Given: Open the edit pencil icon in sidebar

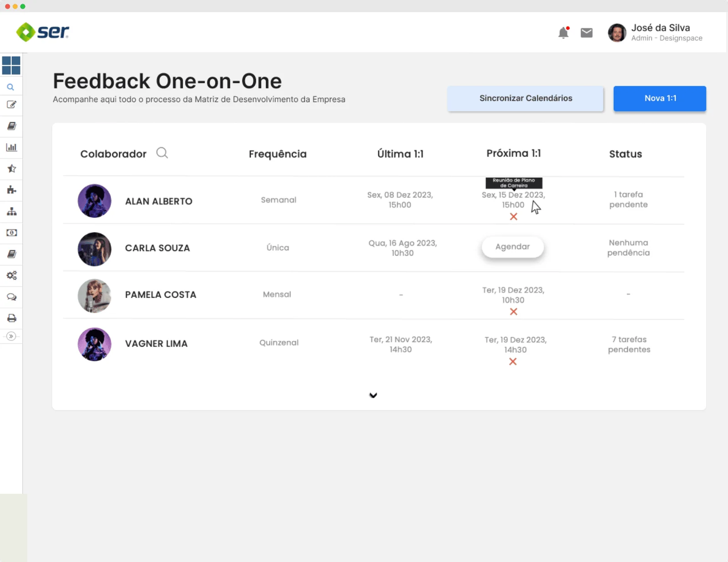Looking at the screenshot, I should click(11, 105).
